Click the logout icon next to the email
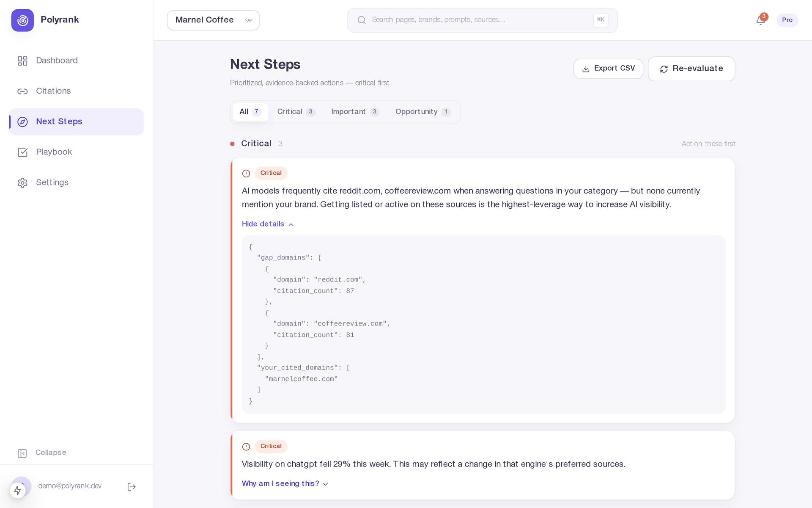The image size is (812, 508). 132,487
